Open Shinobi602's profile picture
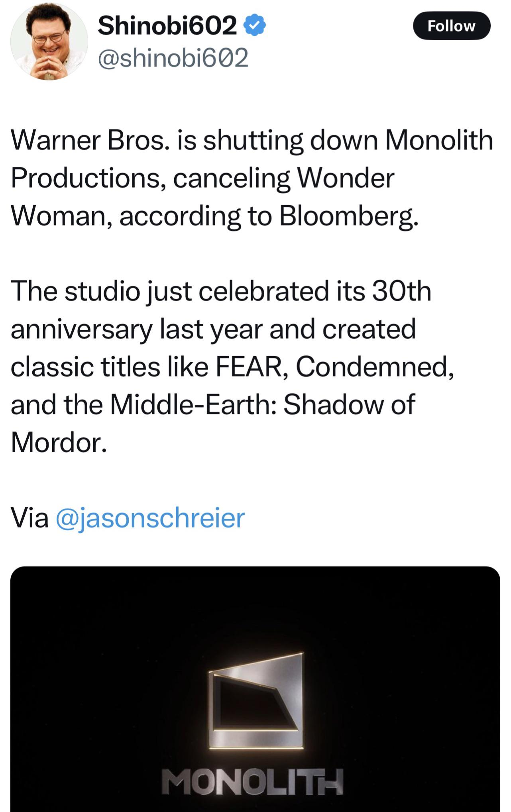 (x=49, y=42)
